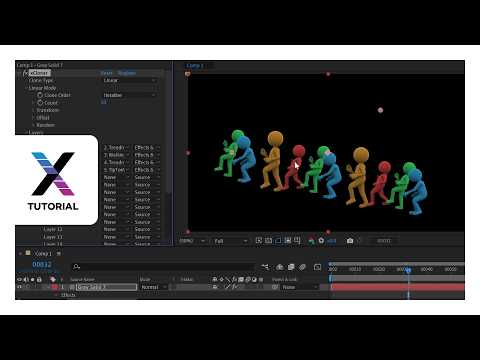Expand the Random property group

click(34, 125)
